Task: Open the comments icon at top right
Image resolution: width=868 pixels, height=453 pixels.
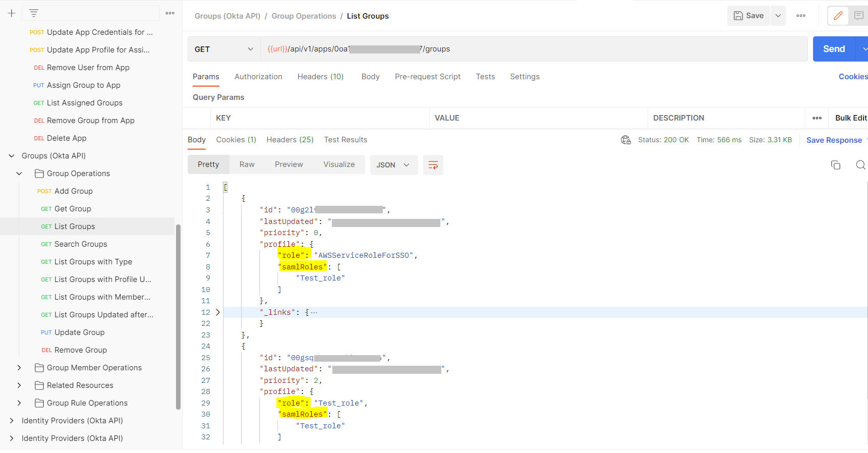Action: click(858, 16)
